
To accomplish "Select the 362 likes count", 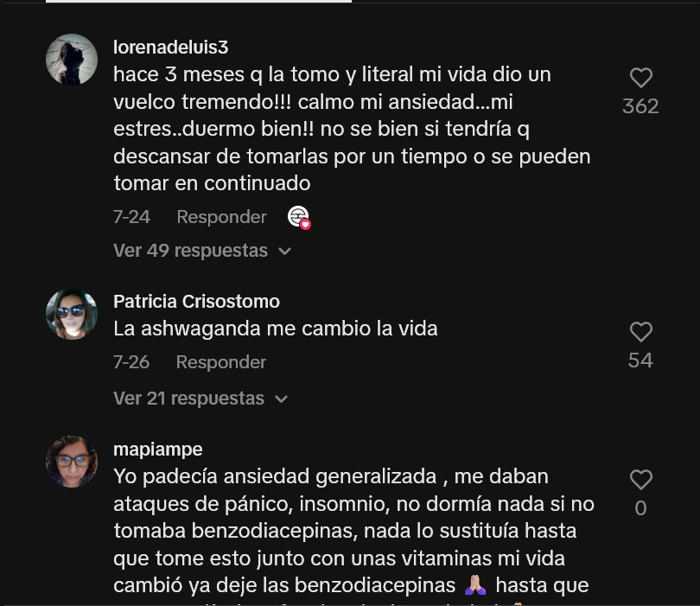I will (x=640, y=106).
